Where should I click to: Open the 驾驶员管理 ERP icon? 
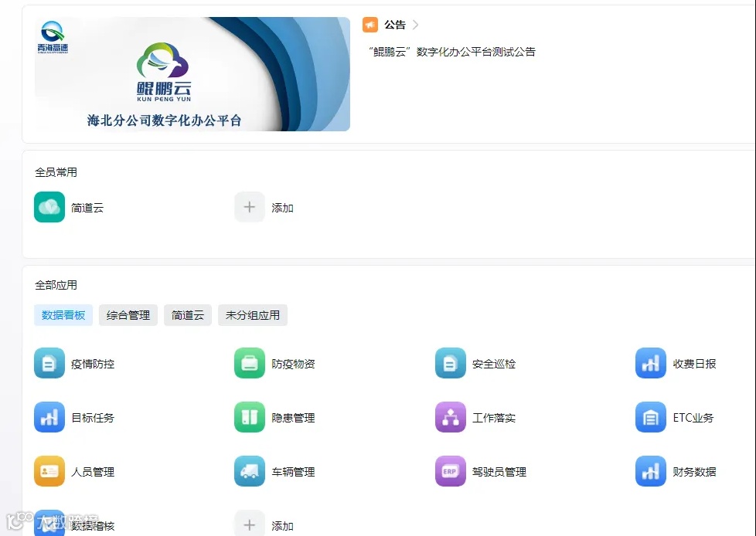coord(451,471)
